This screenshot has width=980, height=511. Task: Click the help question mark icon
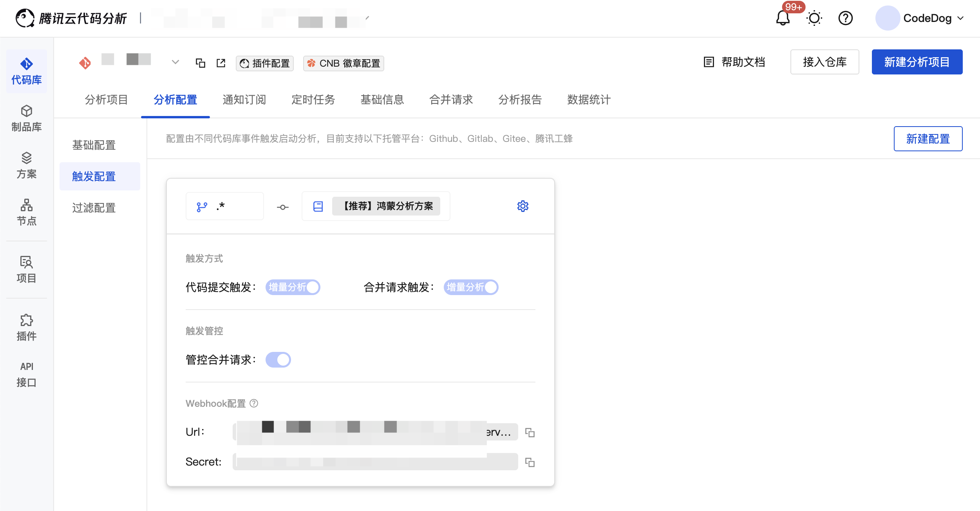[x=845, y=18]
